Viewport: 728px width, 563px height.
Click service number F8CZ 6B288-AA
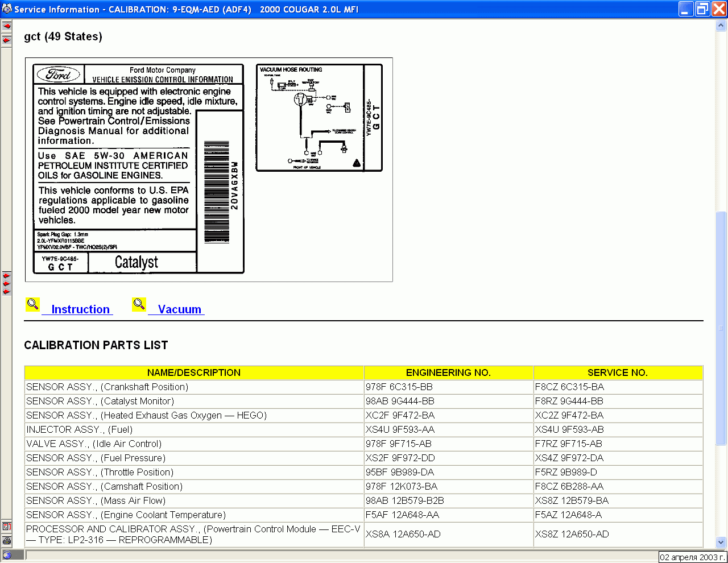pos(569,486)
